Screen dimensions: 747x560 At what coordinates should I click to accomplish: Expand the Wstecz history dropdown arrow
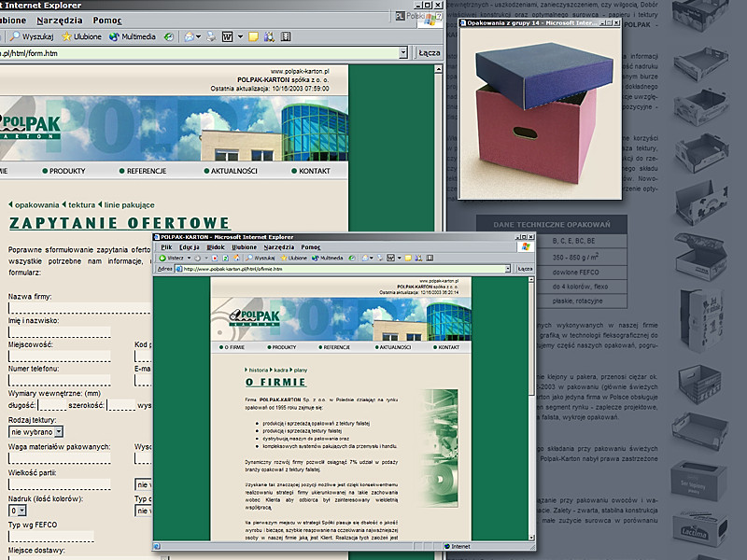coord(190,259)
